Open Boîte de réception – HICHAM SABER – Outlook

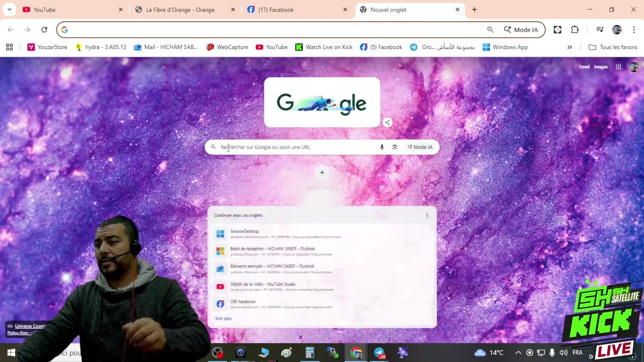coord(322,251)
